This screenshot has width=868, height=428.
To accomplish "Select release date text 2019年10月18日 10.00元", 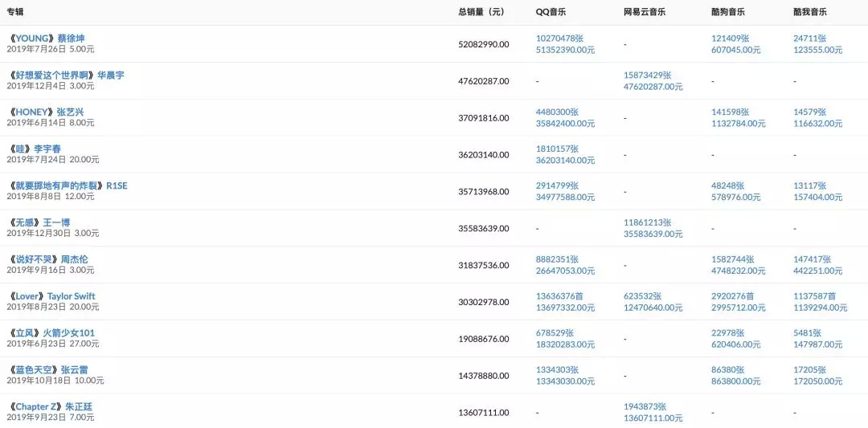I will pyautogui.click(x=55, y=381).
